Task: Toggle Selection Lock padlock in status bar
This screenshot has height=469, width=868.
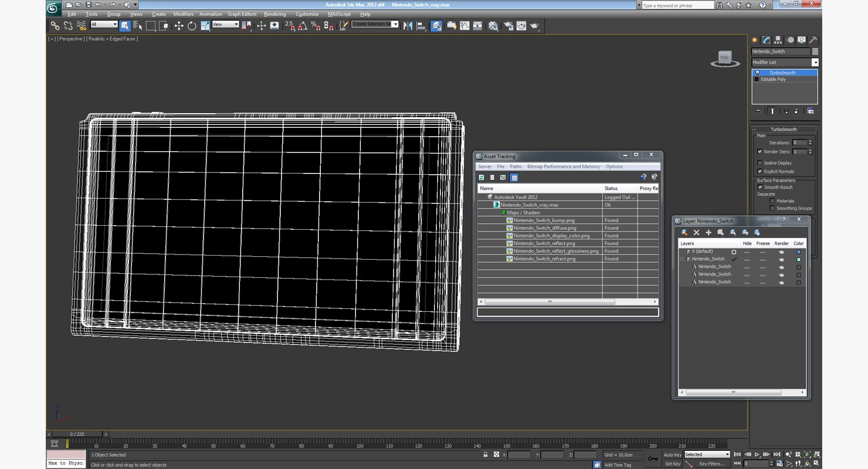Action: pyautogui.click(x=486, y=454)
